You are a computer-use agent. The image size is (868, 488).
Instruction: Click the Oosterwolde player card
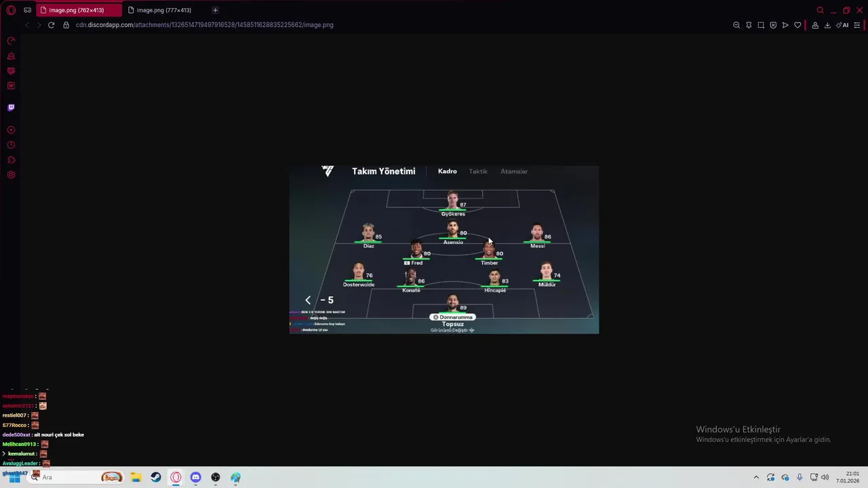pyautogui.click(x=359, y=275)
